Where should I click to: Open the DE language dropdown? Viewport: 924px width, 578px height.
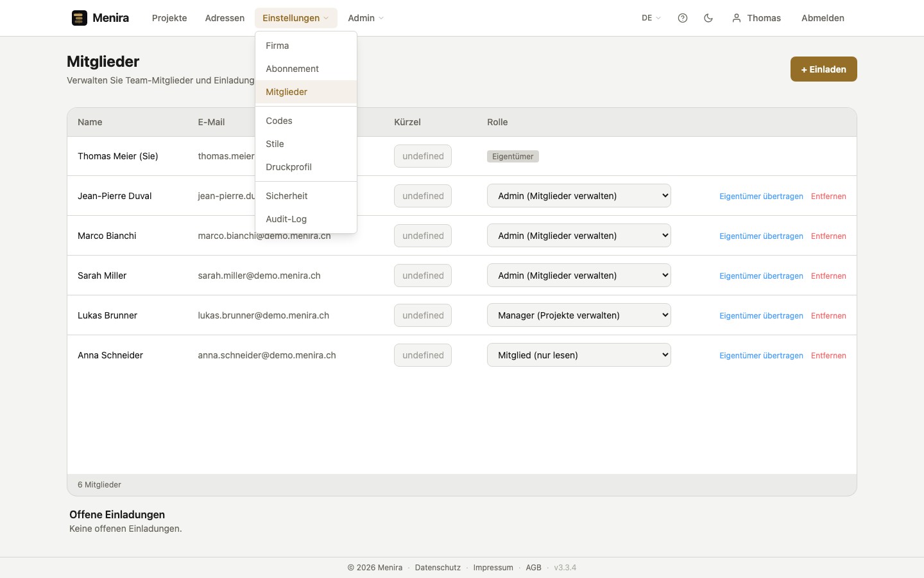(651, 18)
